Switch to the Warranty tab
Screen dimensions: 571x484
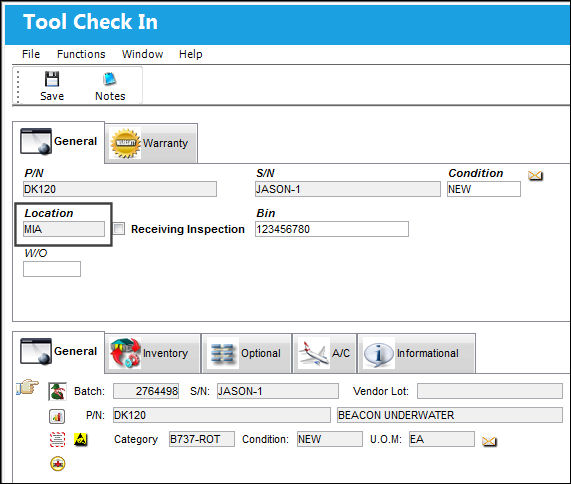point(151,143)
